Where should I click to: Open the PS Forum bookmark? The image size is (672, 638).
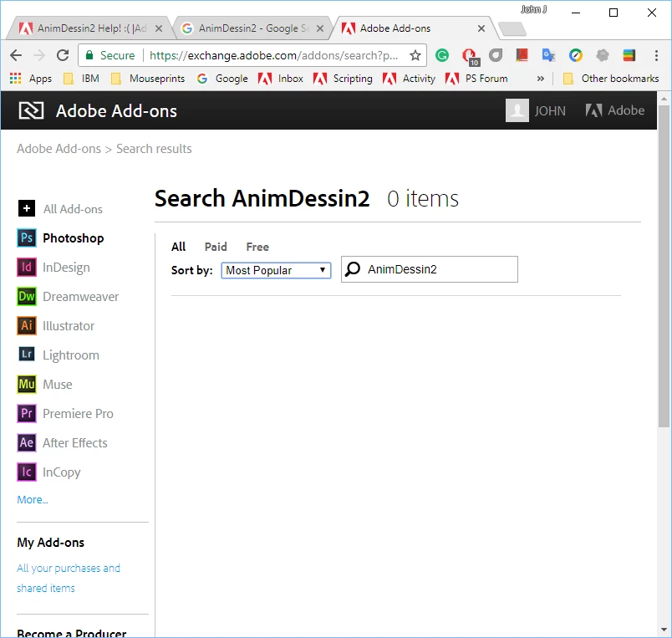(476, 79)
